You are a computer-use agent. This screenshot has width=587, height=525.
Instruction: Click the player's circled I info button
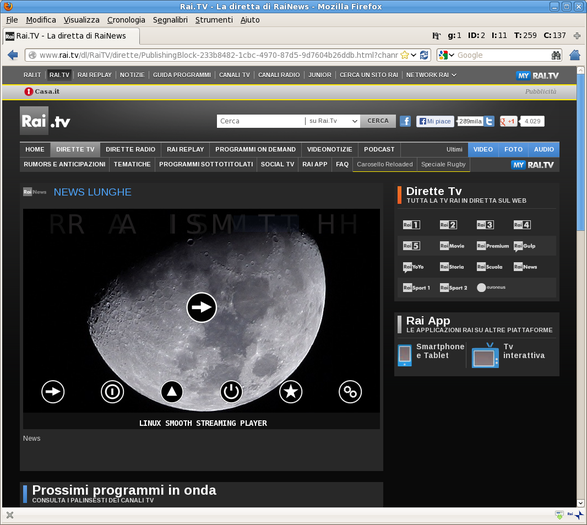coord(112,392)
